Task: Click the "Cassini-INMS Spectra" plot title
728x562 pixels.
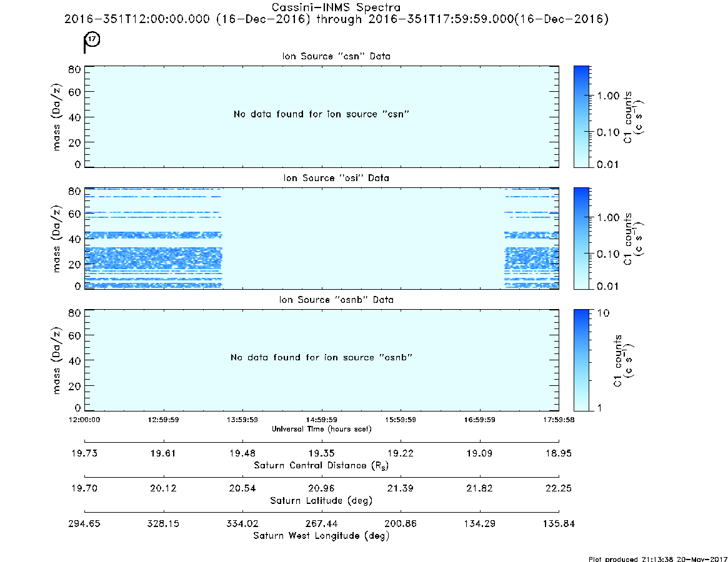Action: [x=336, y=7]
